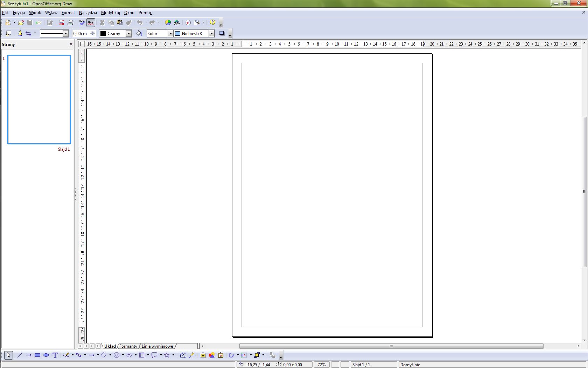The width and height of the screenshot is (588, 368).
Task: Export directly as PDF icon
Action: point(62,22)
